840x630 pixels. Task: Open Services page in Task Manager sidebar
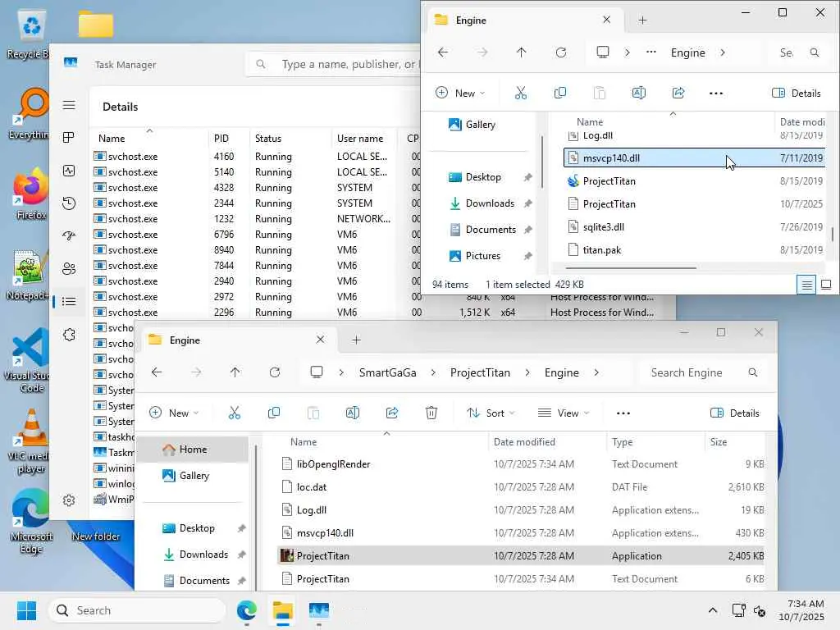point(69,335)
